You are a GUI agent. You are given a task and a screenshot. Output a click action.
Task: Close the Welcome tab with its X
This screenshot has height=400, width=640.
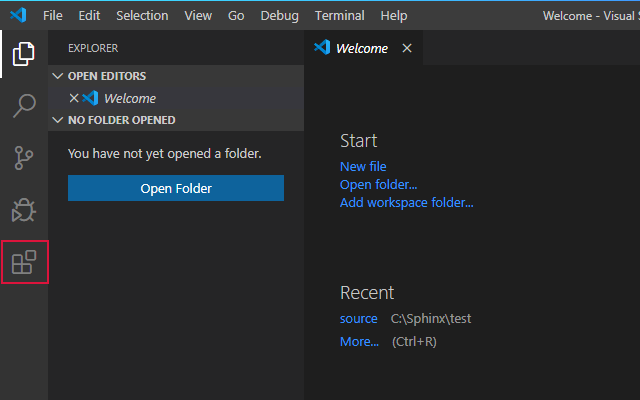407,48
